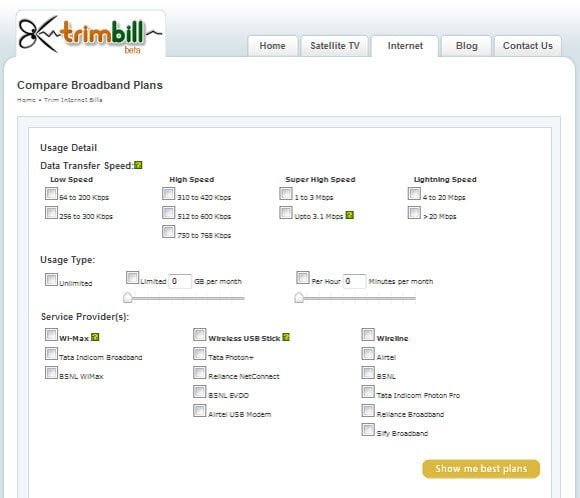This screenshot has height=498, width=580.
Task: Open the Wi-Max help icon
Action: (95, 337)
